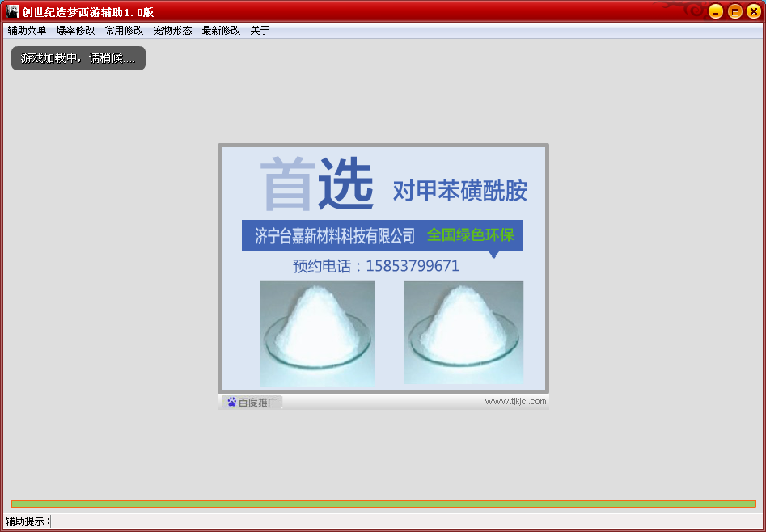
Task: Open the 辅助菜单 menu
Action: (x=27, y=31)
